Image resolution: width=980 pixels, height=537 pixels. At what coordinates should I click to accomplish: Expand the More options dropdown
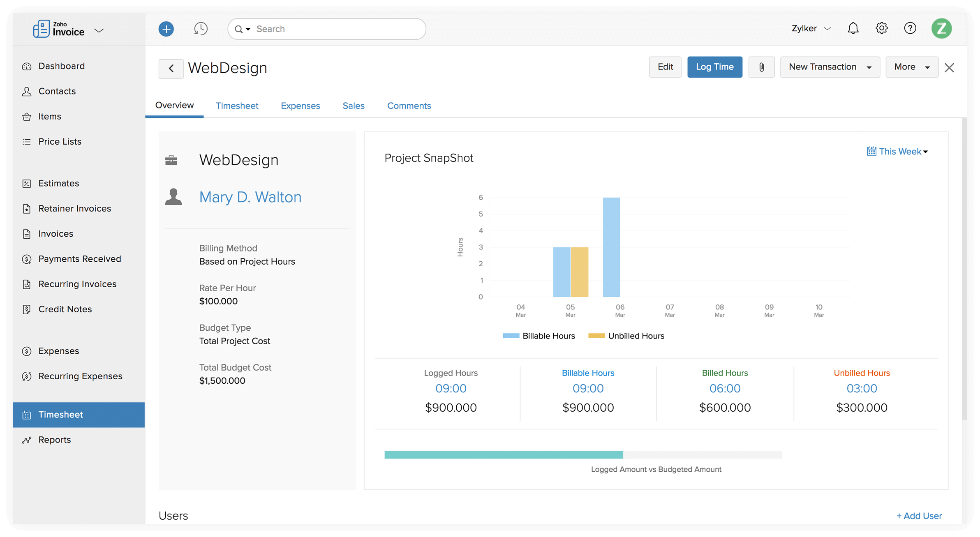[x=911, y=67]
